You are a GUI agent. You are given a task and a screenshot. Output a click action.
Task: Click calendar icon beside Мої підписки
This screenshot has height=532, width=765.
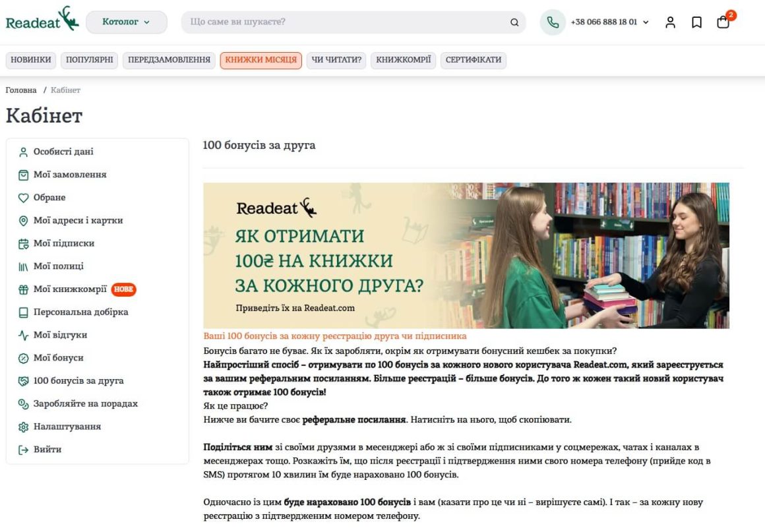coord(23,244)
